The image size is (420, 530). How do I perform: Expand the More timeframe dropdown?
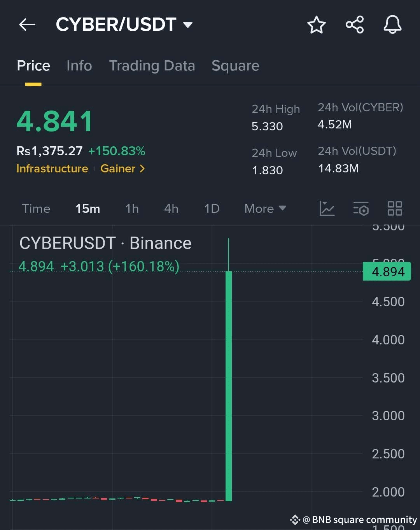265,209
